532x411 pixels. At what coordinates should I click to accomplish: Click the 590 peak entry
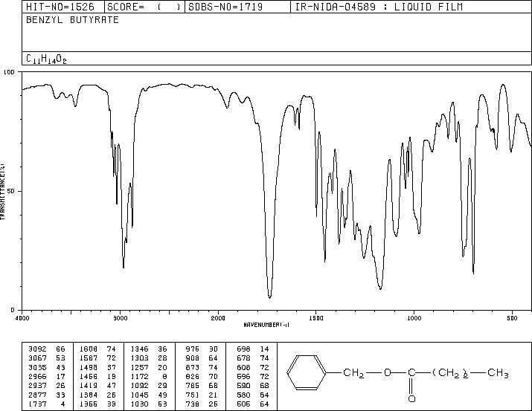pyautogui.click(x=253, y=386)
